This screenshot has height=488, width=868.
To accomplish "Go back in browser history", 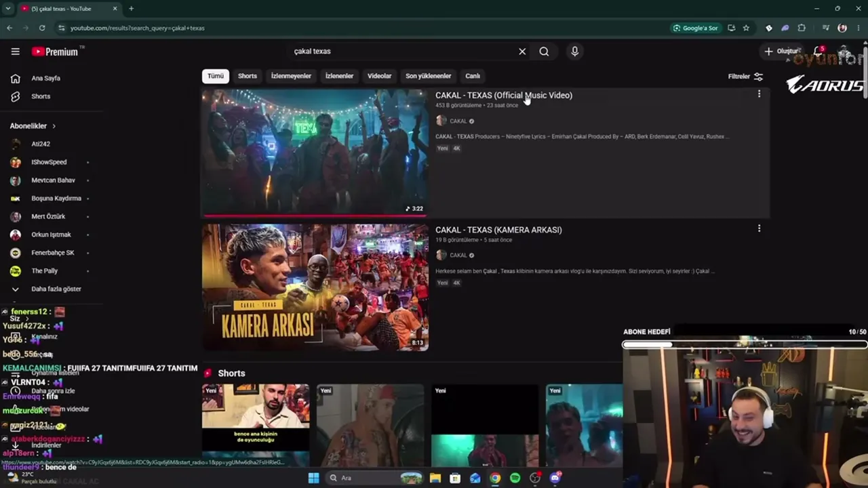I will click(9, 28).
